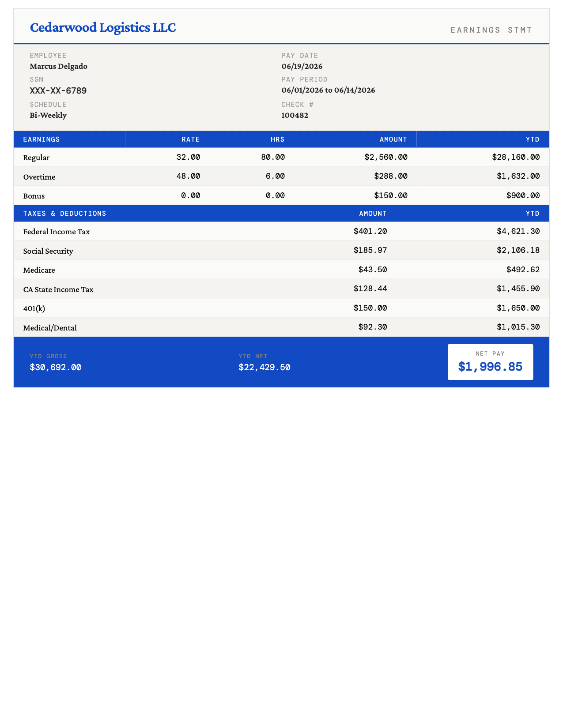Select Federal Income Tax amount $401.20
This screenshot has height=728, width=563.
[370, 231]
